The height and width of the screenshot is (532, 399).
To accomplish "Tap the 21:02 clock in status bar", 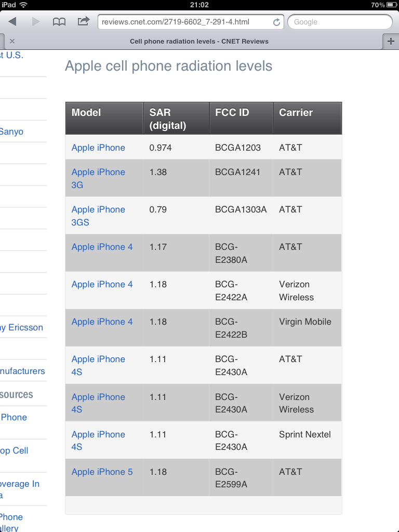I will (x=199, y=5).
